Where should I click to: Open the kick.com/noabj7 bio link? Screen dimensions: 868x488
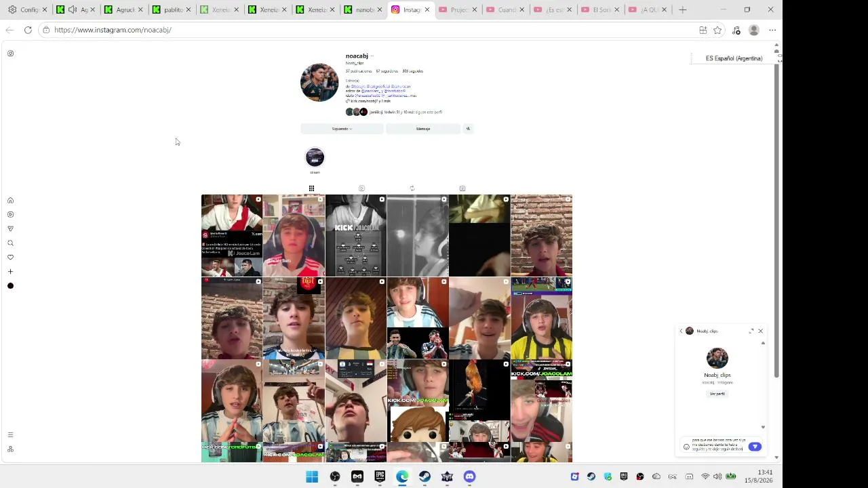[370, 101]
